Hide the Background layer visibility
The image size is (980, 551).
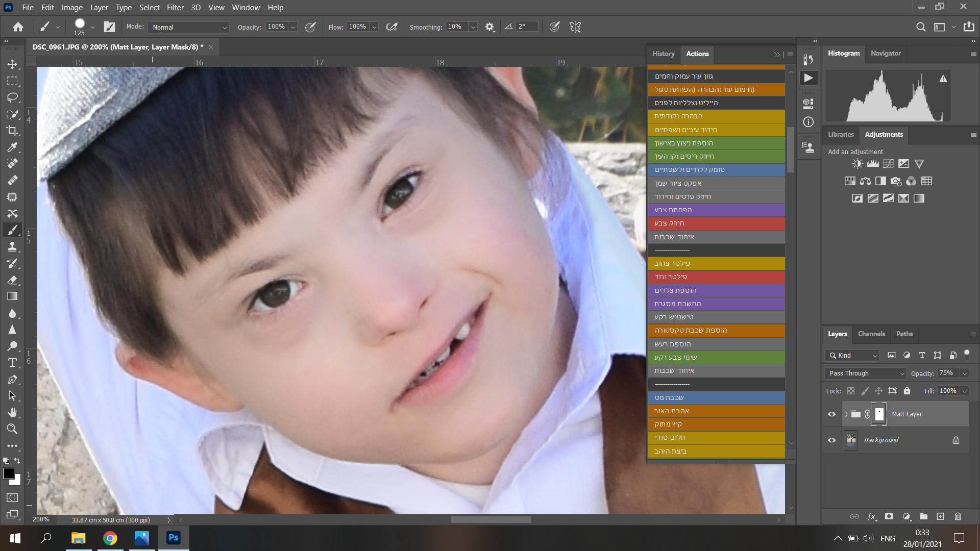coord(831,440)
